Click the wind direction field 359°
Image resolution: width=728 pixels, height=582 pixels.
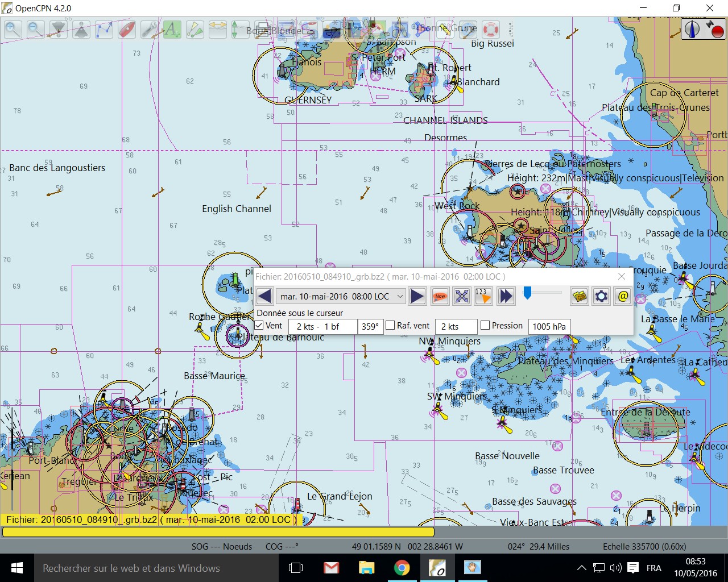(x=370, y=326)
